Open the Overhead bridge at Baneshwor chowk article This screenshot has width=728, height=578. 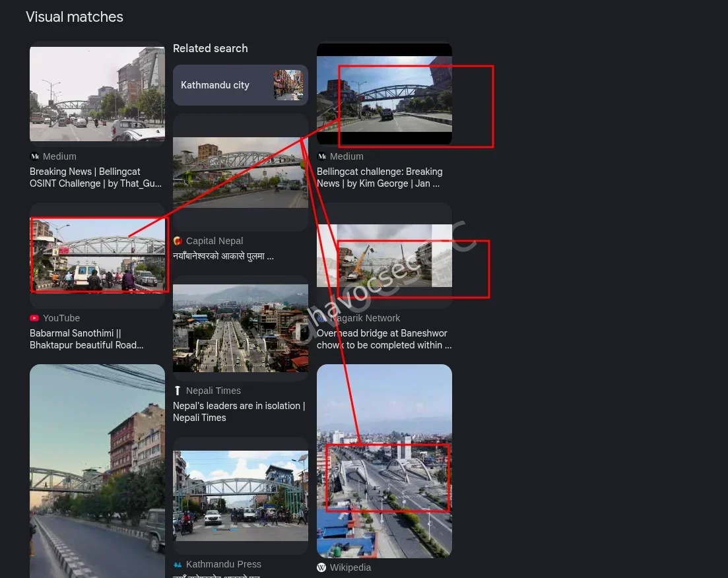coord(383,339)
